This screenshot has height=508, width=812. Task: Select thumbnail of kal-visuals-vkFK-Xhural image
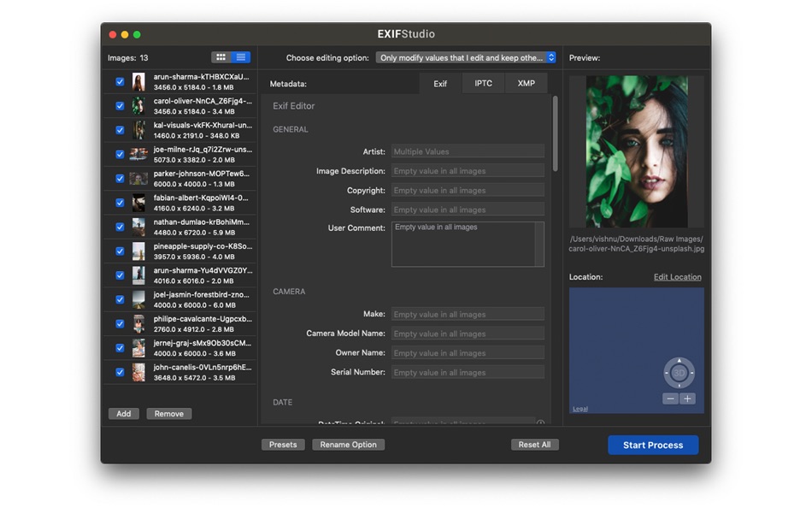(x=138, y=130)
